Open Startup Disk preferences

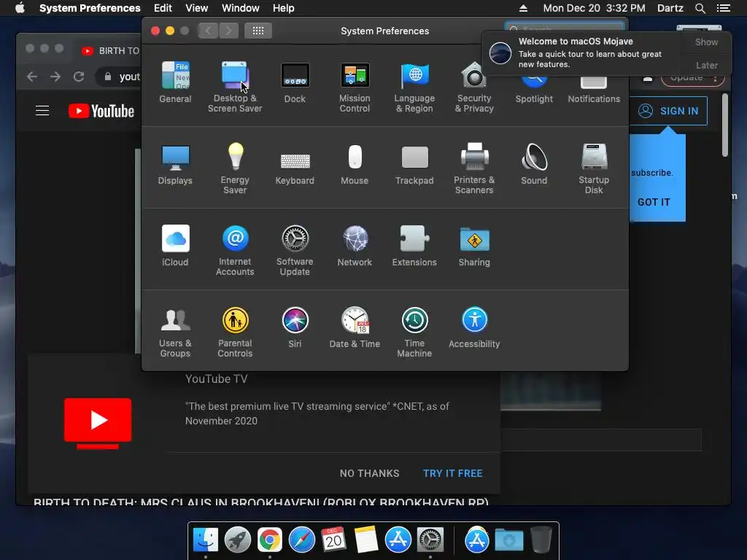[594, 168]
